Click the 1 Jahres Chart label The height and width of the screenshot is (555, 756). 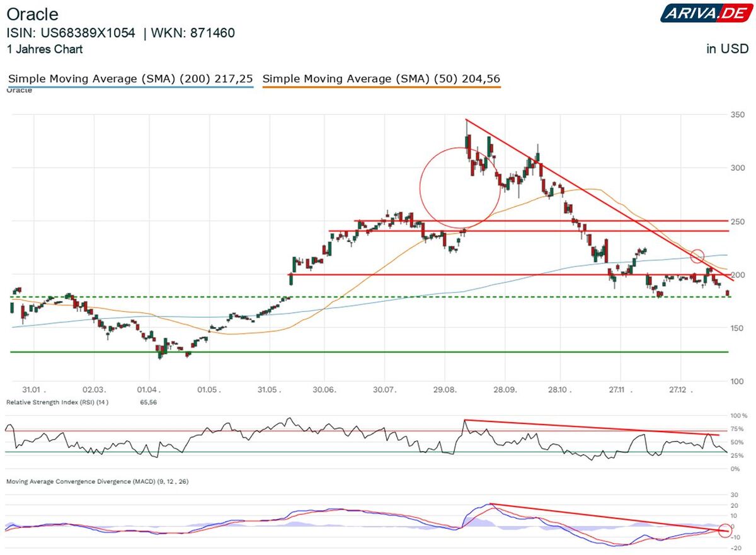pyautogui.click(x=45, y=49)
